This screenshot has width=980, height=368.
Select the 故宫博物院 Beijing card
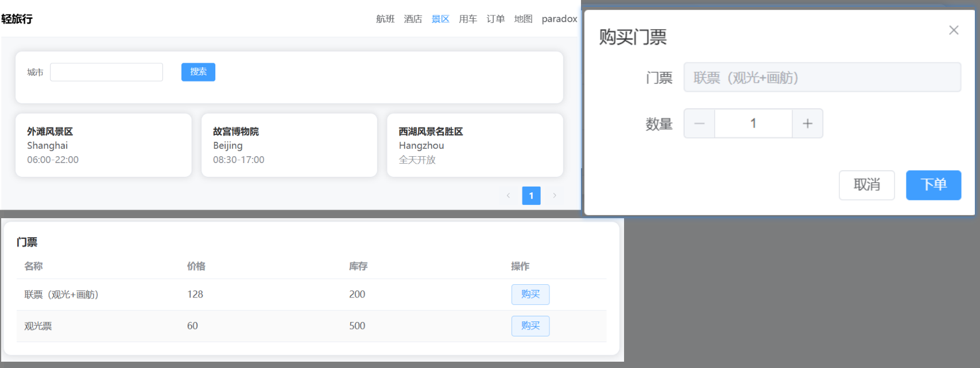[289, 145]
